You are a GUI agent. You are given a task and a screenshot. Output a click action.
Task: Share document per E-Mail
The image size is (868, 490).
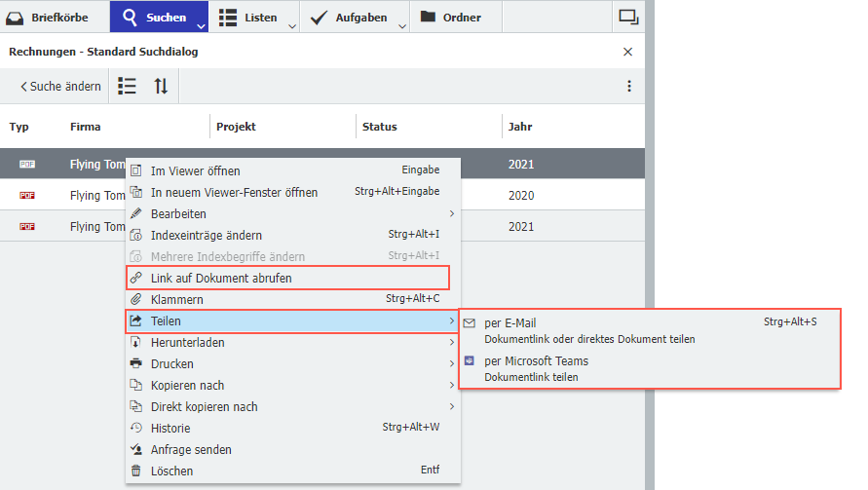click(x=510, y=323)
